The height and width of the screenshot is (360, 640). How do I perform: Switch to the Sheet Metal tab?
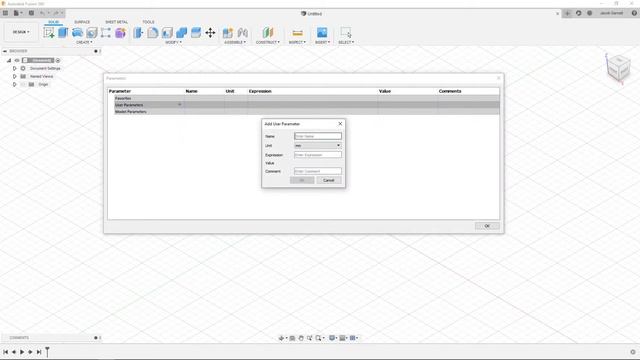click(x=116, y=22)
